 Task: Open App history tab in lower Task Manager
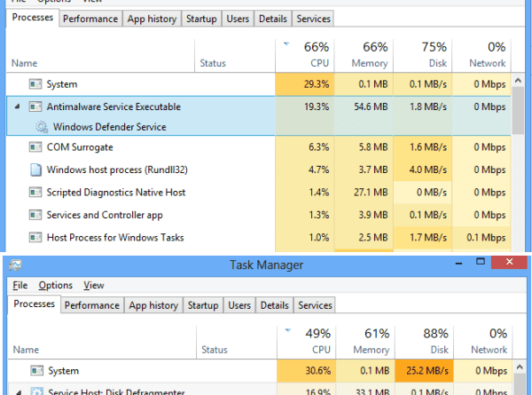[153, 305]
